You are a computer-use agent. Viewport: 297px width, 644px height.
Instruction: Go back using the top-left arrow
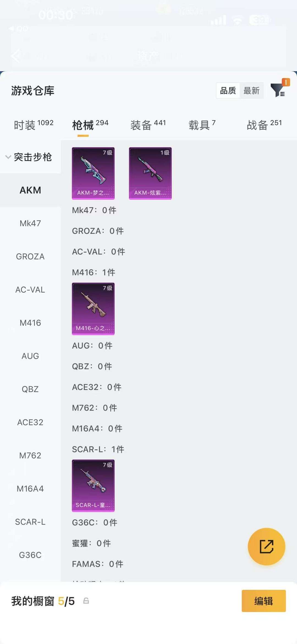point(15,56)
